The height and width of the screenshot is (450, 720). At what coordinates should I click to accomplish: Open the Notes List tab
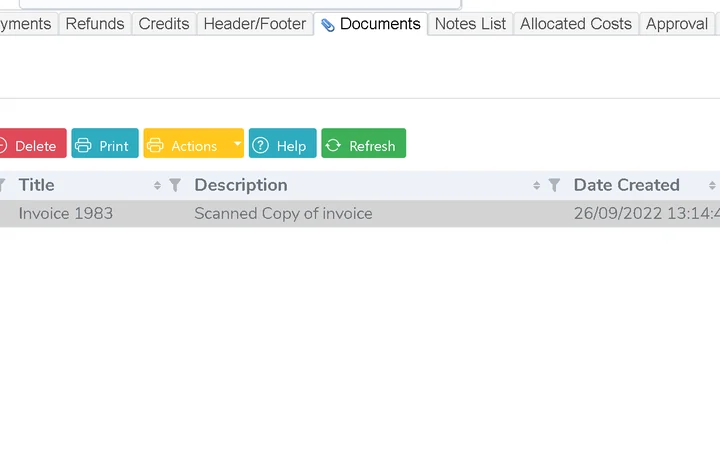click(x=470, y=24)
